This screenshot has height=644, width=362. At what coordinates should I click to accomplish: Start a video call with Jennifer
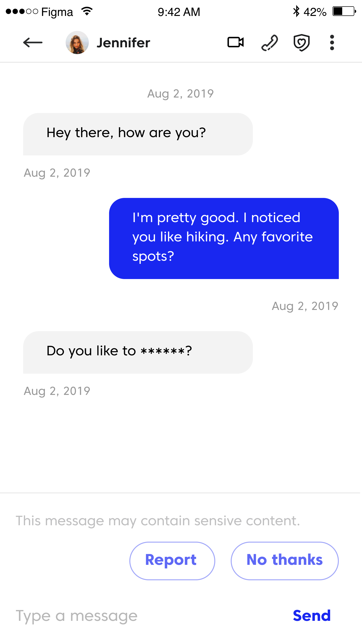click(x=236, y=42)
